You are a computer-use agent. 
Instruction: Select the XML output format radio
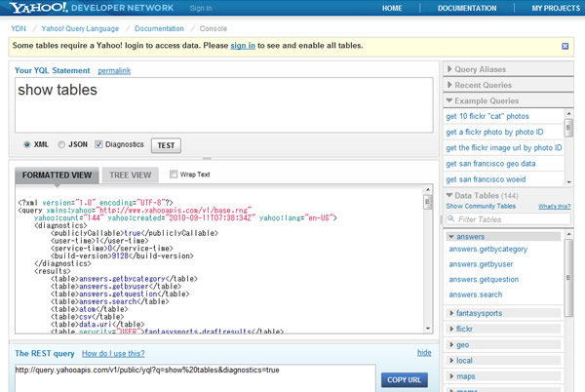(x=27, y=144)
